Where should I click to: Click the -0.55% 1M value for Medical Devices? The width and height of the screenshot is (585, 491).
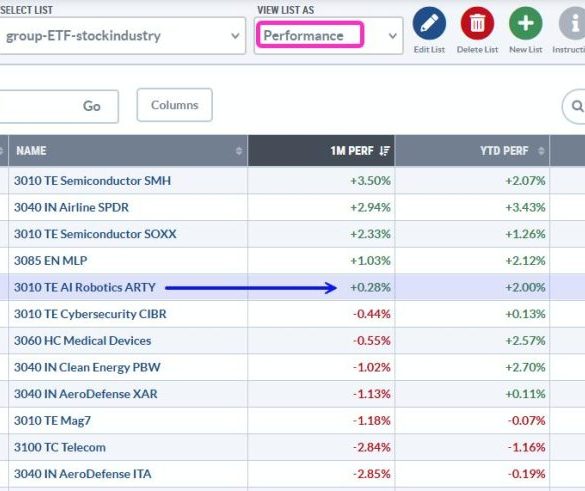coord(372,341)
